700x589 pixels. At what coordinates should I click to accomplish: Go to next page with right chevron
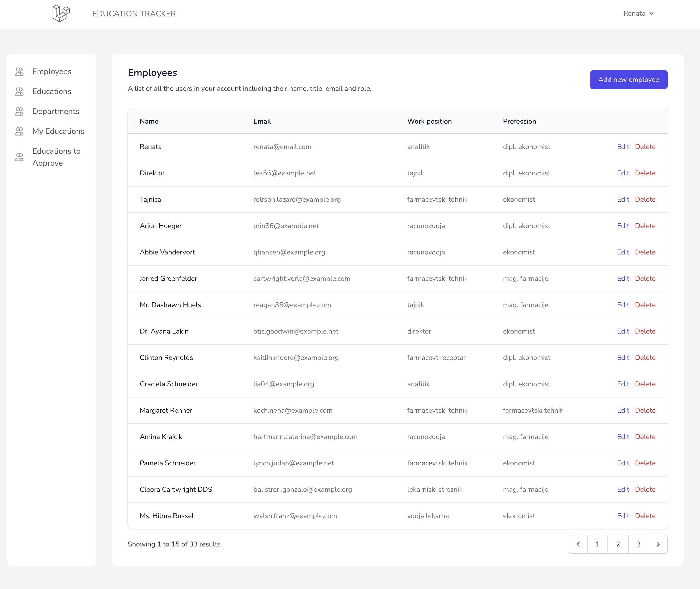658,544
